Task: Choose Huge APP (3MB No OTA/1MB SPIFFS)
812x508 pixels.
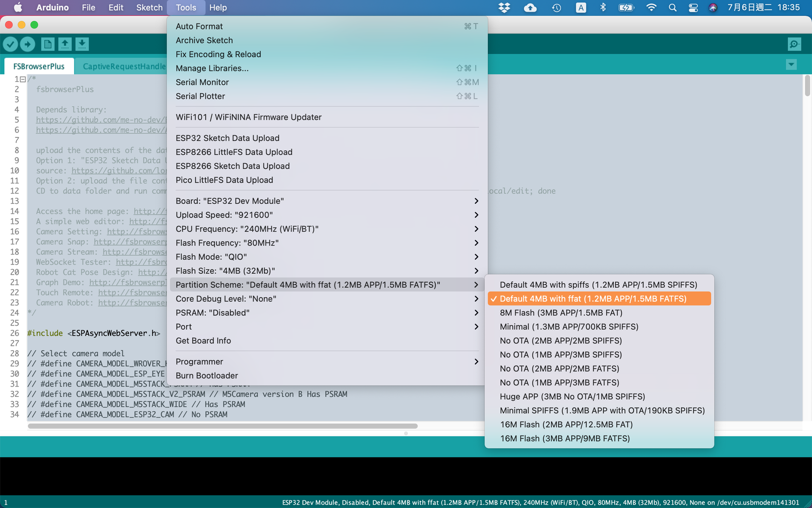Action: click(599, 396)
